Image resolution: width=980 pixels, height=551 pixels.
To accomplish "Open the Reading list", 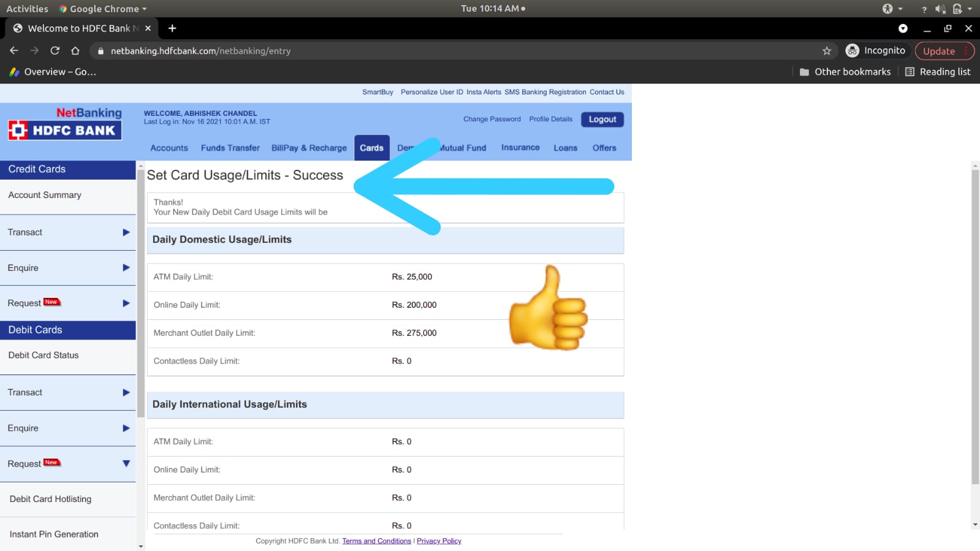I will pos(938,72).
